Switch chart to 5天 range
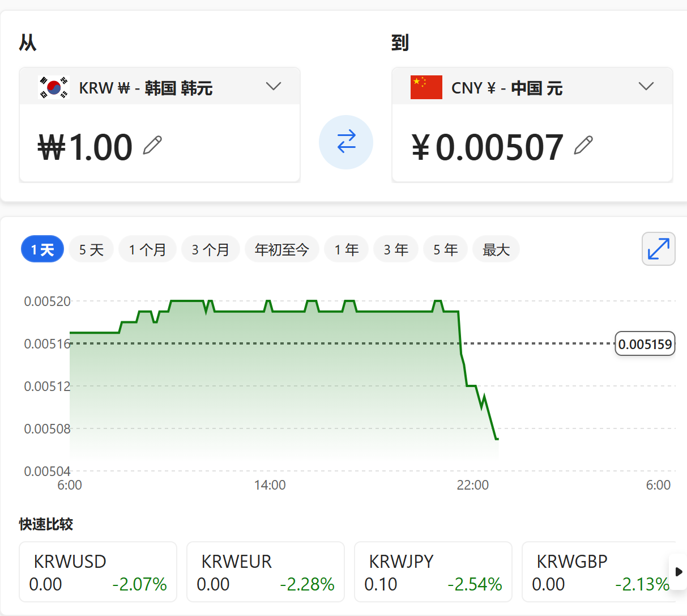 point(91,249)
